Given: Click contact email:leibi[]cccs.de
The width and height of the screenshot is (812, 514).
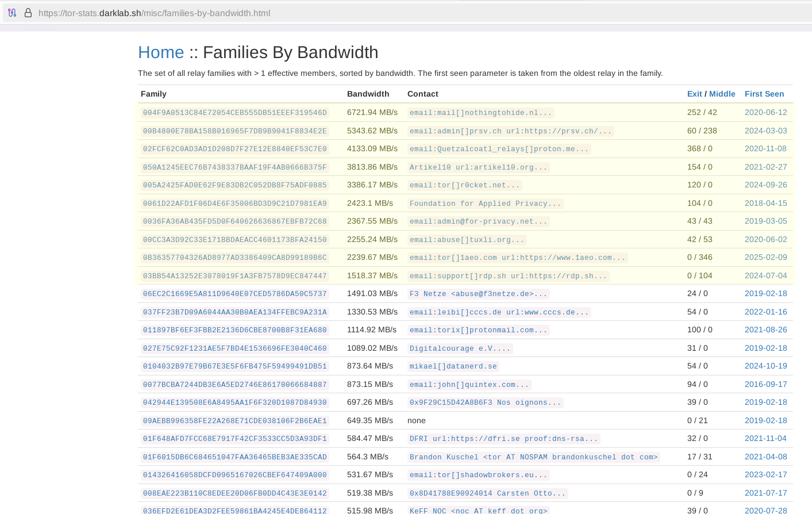Looking at the screenshot, I should coord(499,312).
